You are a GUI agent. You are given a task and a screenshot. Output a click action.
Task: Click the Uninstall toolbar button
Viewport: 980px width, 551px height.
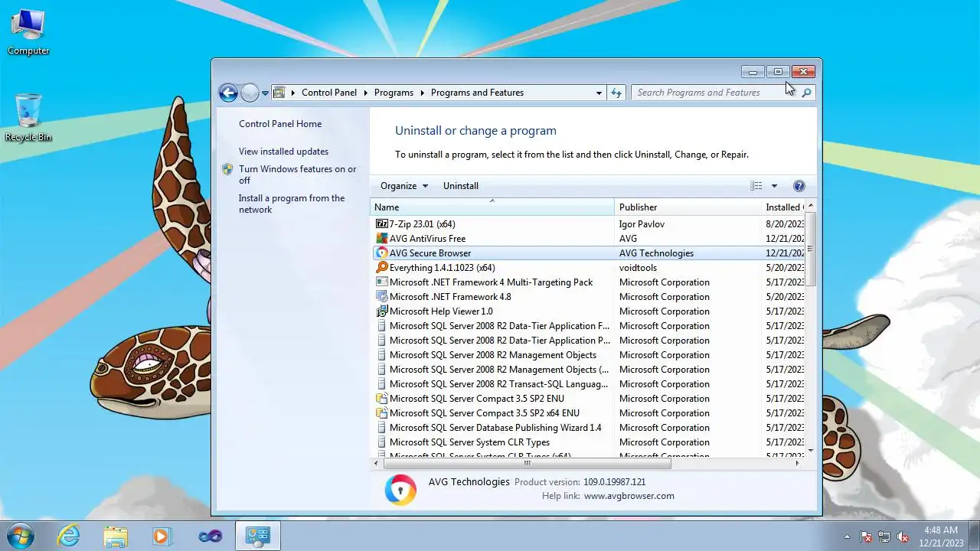click(461, 186)
